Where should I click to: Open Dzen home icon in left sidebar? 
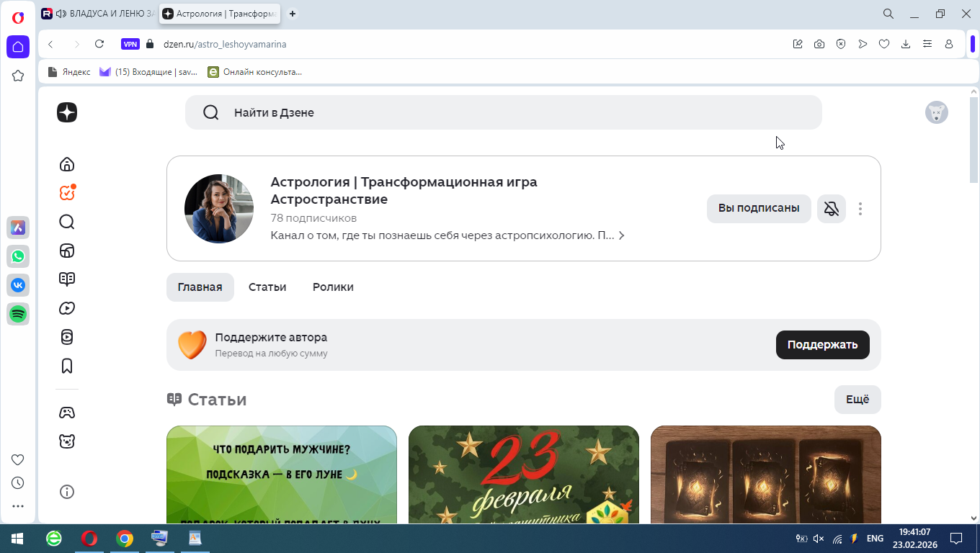(67, 164)
